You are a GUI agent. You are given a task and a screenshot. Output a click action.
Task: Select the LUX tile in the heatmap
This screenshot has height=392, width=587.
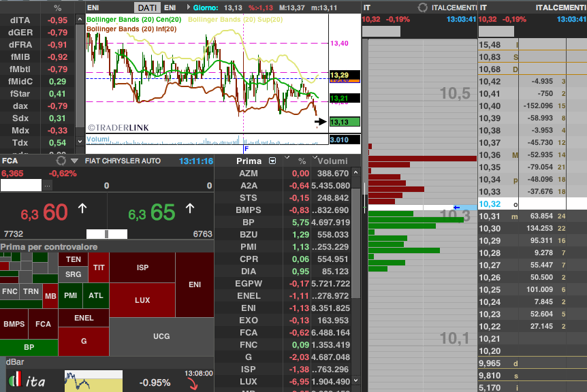pyautogui.click(x=142, y=300)
